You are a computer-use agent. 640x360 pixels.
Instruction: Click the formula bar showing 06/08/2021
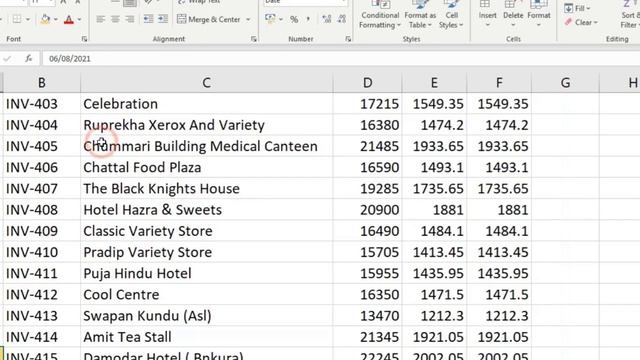[341, 59]
